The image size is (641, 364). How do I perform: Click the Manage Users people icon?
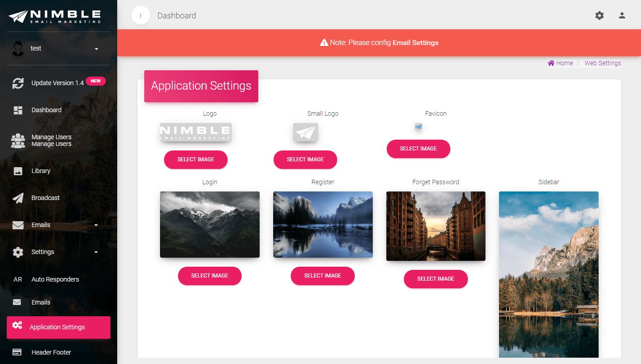18,141
